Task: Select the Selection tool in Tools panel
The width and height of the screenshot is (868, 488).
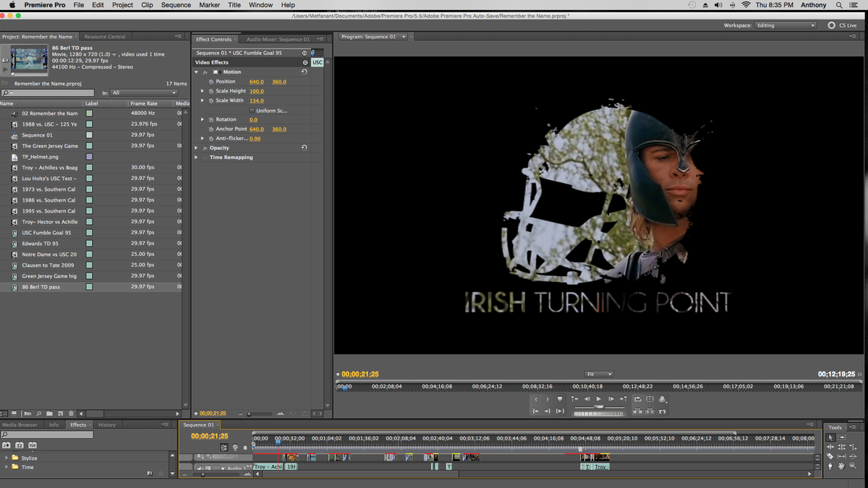Action: [830, 437]
